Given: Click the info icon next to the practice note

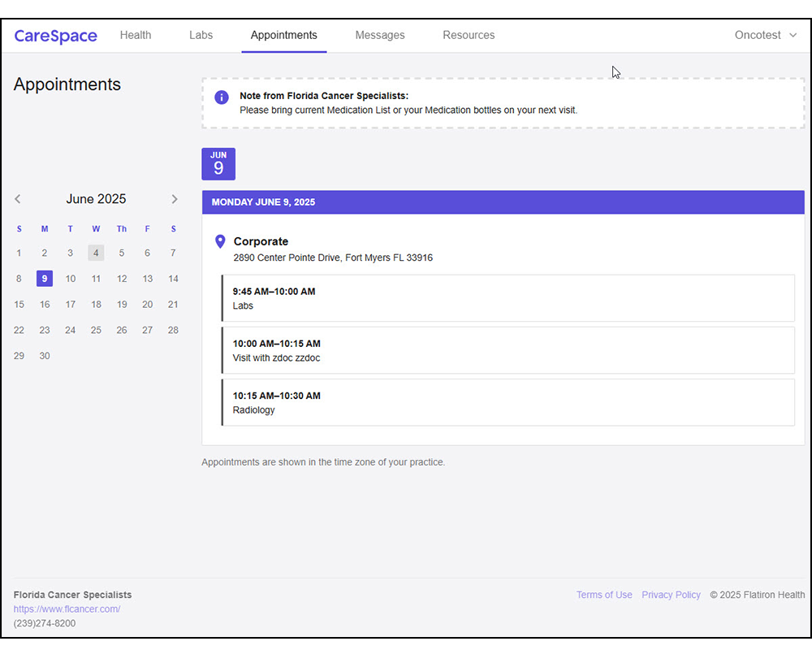Looking at the screenshot, I should (221, 97).
